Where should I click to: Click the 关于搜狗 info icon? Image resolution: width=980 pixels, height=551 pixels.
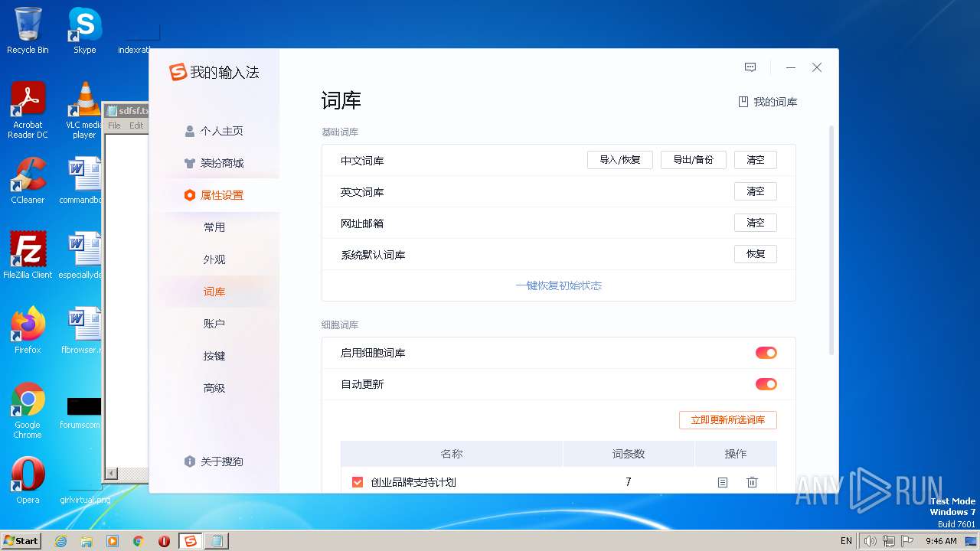pos(190,461)
